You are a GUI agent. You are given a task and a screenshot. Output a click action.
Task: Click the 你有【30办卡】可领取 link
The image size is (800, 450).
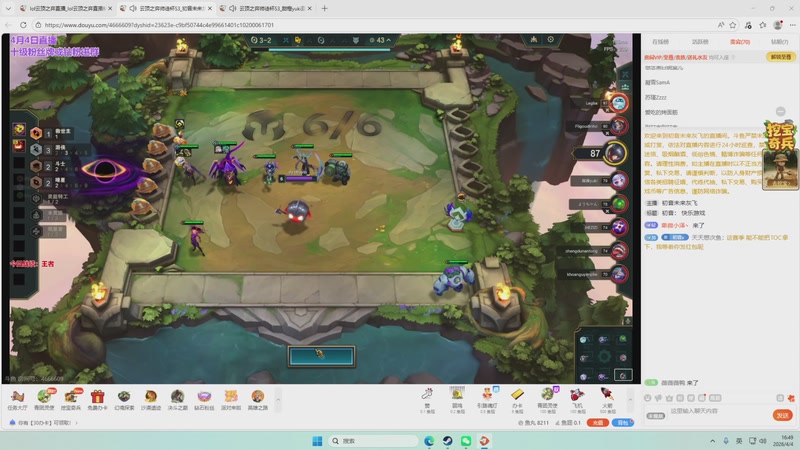click(x=44, y=422)
